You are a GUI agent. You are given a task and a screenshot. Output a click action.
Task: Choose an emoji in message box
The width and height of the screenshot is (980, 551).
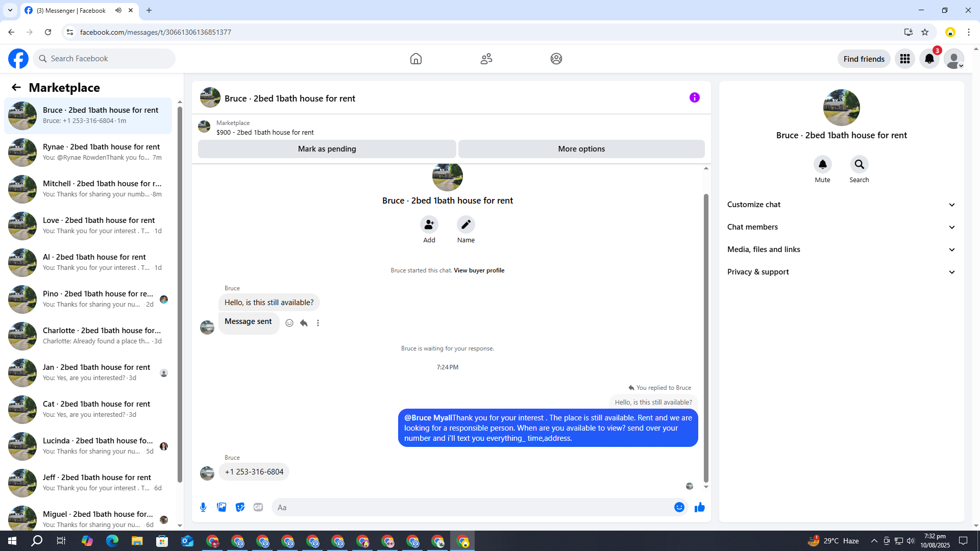679,507
